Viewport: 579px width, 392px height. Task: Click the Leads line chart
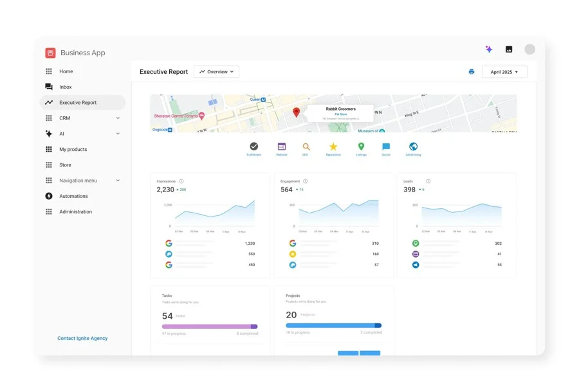tap(461, 214)
